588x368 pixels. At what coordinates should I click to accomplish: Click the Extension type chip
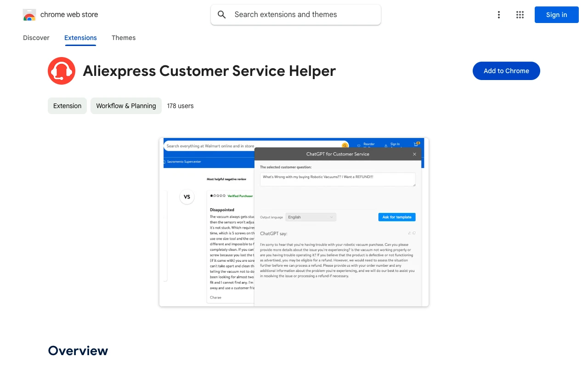tap(67, 106)
